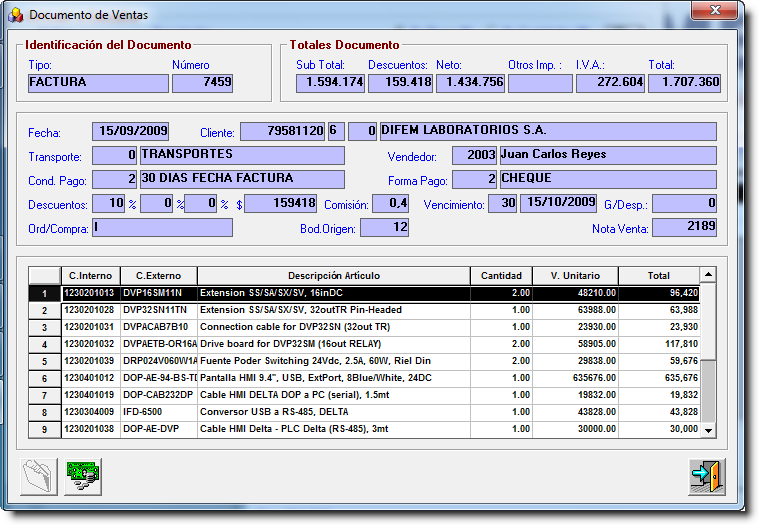Click the Fecha field 15/09/2009
The width and height of the screenshot is (759, 525).
click(130, 131)
